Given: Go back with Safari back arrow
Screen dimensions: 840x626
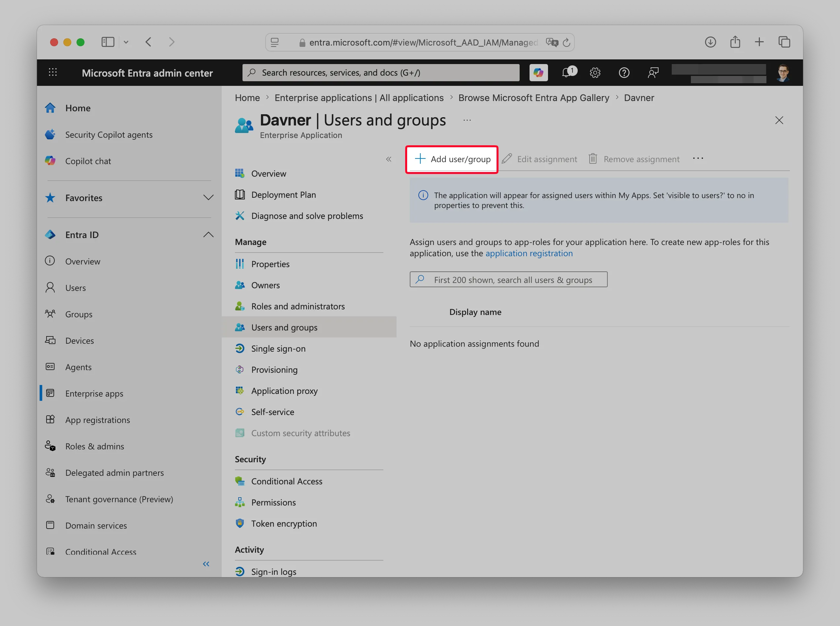Looking at the screenshot, I should click(x=148, y=42).
